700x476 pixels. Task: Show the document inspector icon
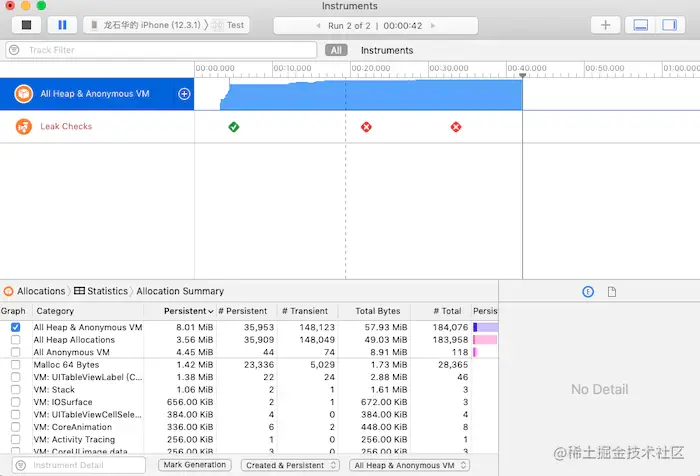coord(612,292)
